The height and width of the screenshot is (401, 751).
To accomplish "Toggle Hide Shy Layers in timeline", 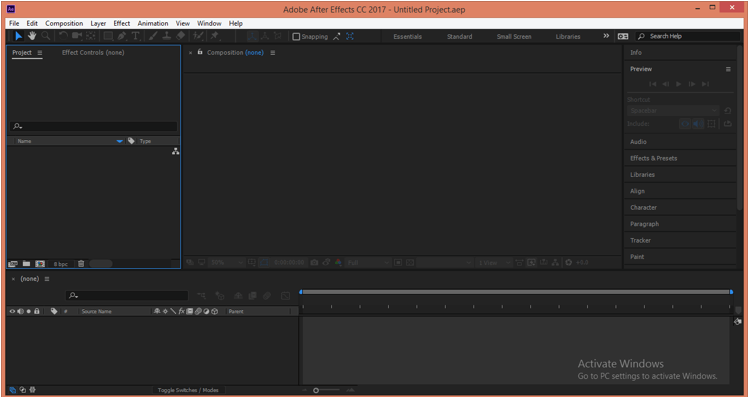I will [238, 297].
